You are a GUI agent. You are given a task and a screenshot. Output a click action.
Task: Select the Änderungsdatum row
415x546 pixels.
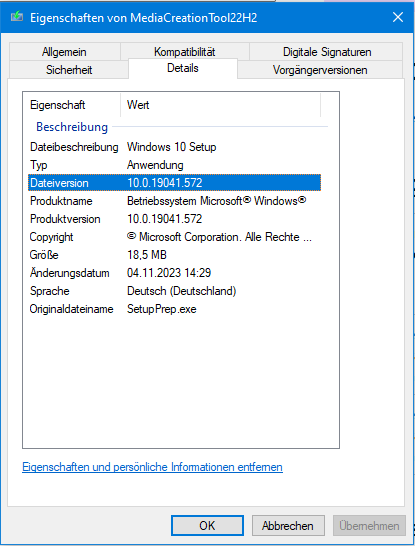[x=174, y=273]
